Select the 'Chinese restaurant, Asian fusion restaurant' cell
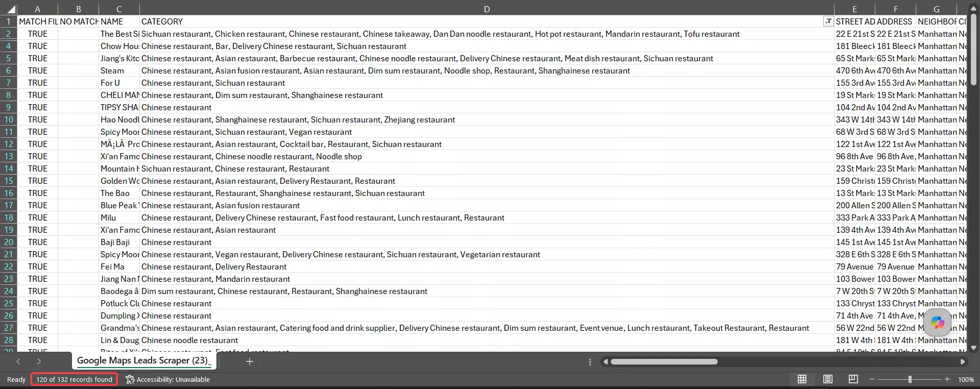The height and width of the screenshot is (389, 980). [x=487, y=205]
